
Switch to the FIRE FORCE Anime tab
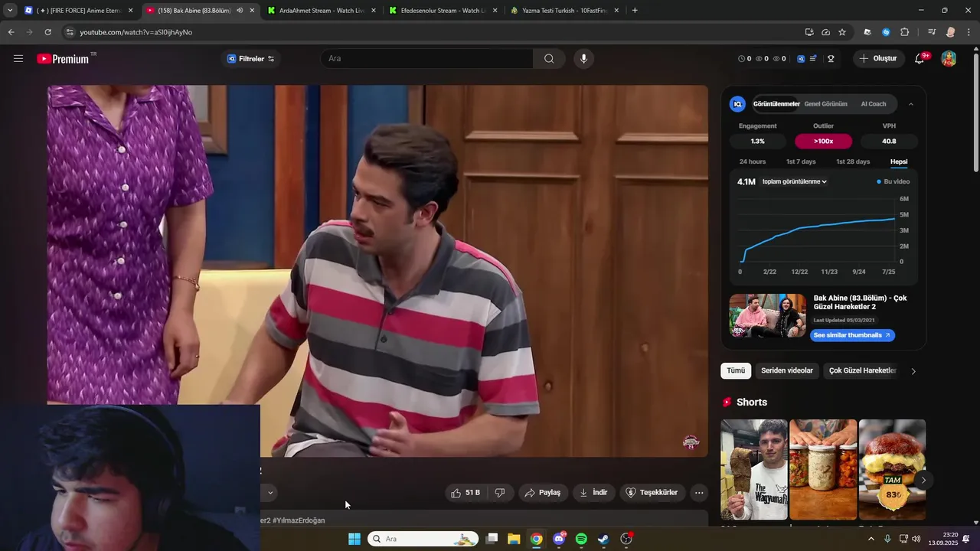pyautogui.click(x=79, y=11)
